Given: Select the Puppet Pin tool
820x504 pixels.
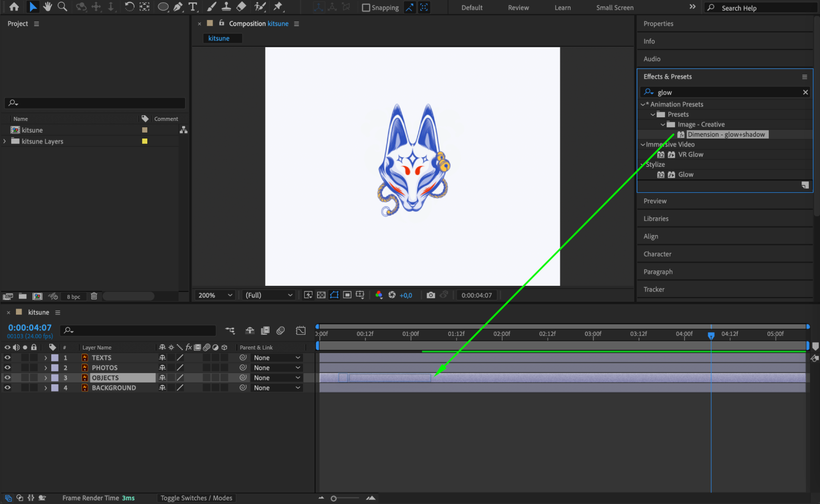Looking at the screenshot, I should [278, 7].
